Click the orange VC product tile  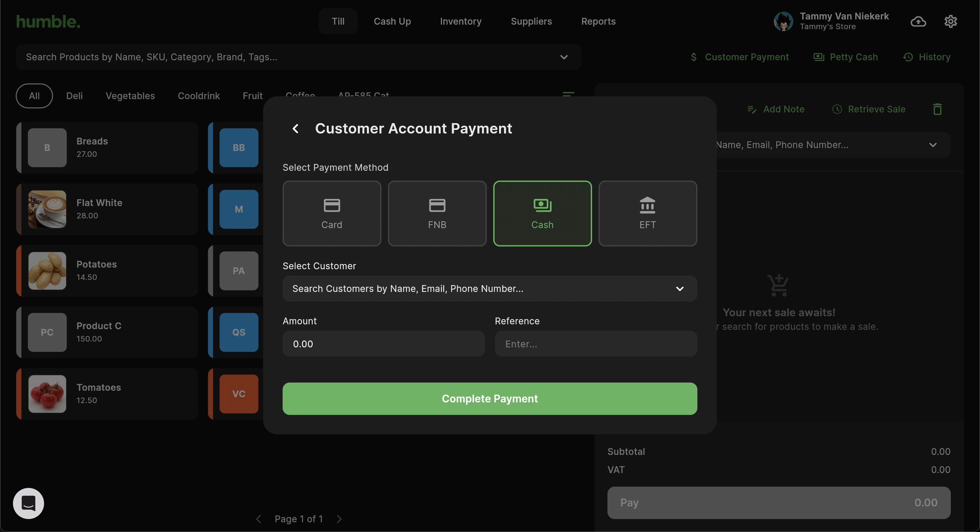[x=239, y=394]
